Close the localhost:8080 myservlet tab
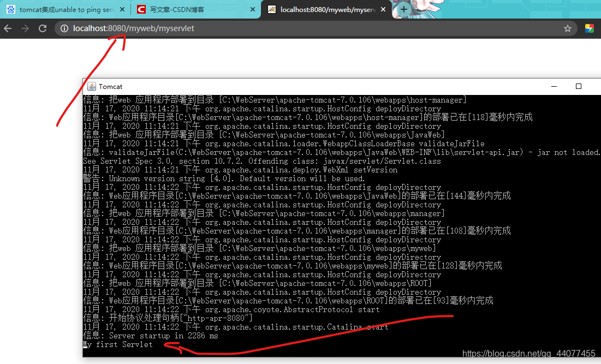Screen dimensions: 601x364 point(383,10)
